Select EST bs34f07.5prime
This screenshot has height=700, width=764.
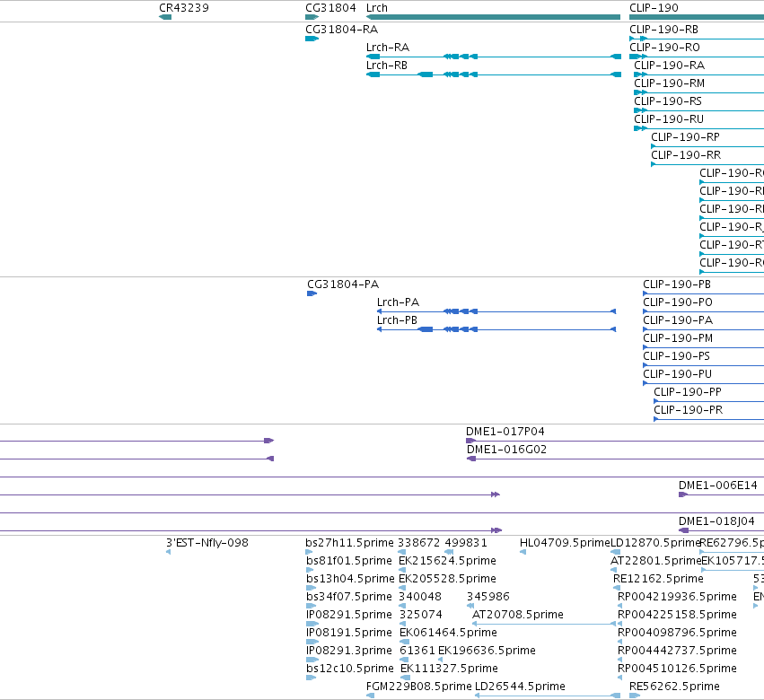coord(349,597)
